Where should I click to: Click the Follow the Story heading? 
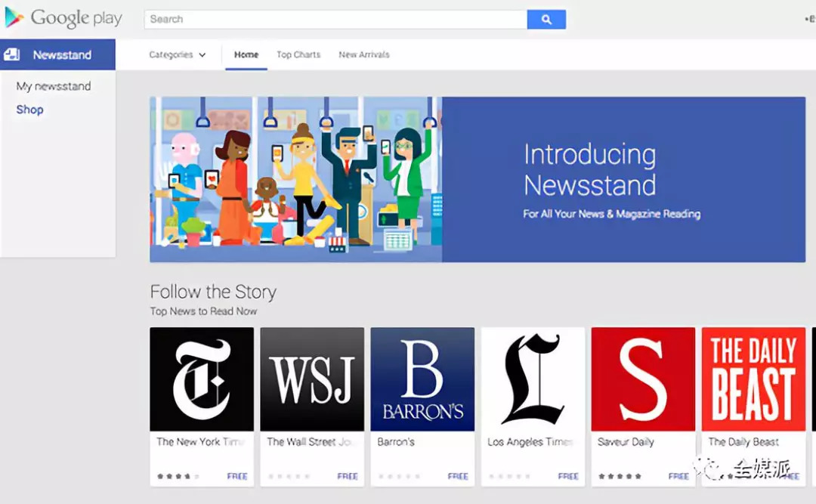click(213, 292)
